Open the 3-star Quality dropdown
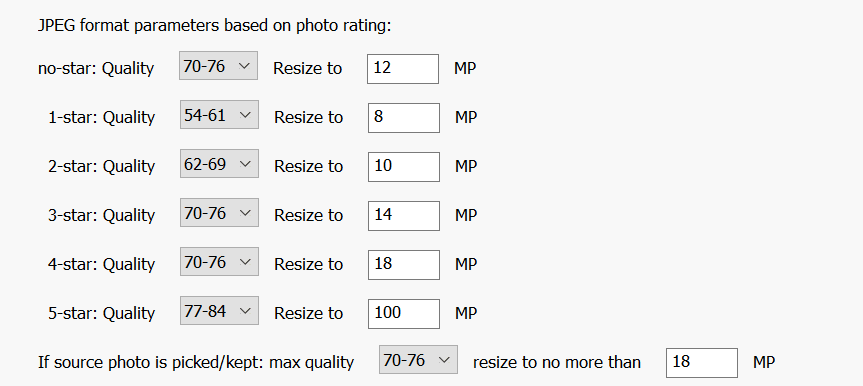This screenshot has width=863, height=386. (219, 213)
